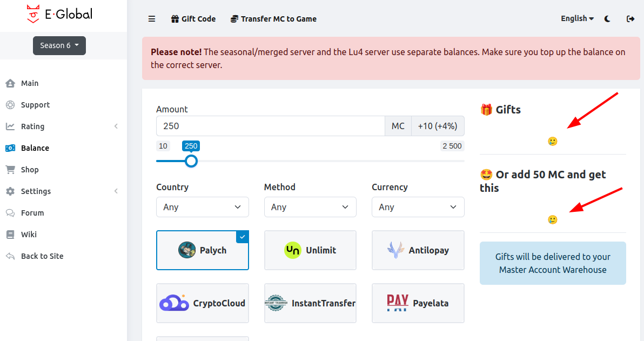Pick the Payelata payment method
The height and width of the screenshot is (341, 644).
tap(418, 303)
